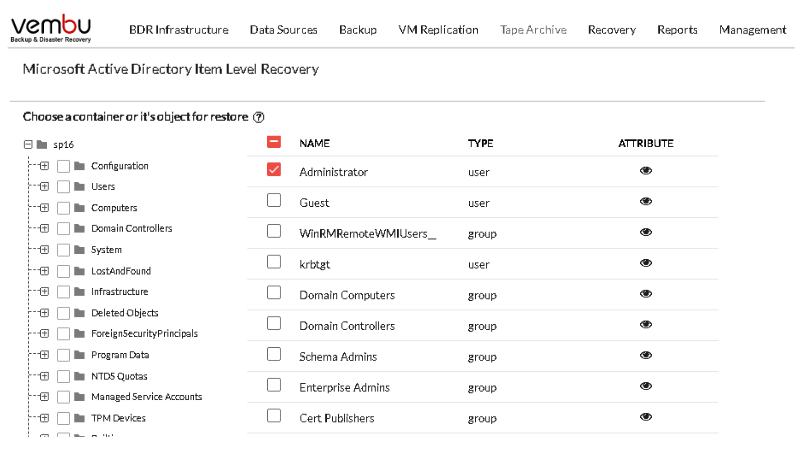Check the Domain Computers group checkbox
800x450 pixels.
coord(274,292)
